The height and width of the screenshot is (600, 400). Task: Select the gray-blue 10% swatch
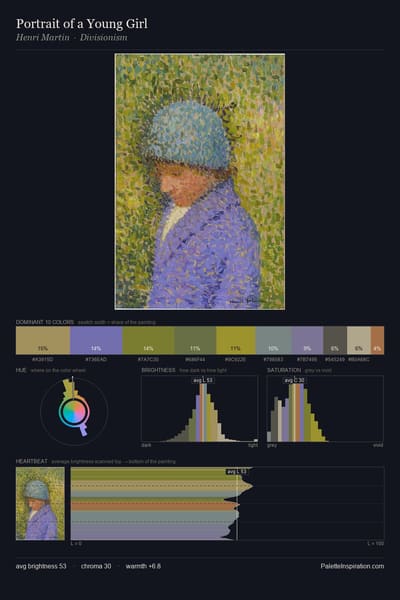pos(274,340)
